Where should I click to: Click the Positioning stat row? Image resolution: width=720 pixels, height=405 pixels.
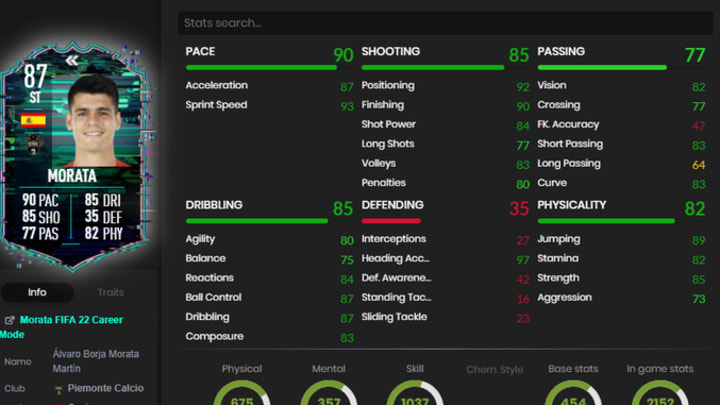(445, 86)
